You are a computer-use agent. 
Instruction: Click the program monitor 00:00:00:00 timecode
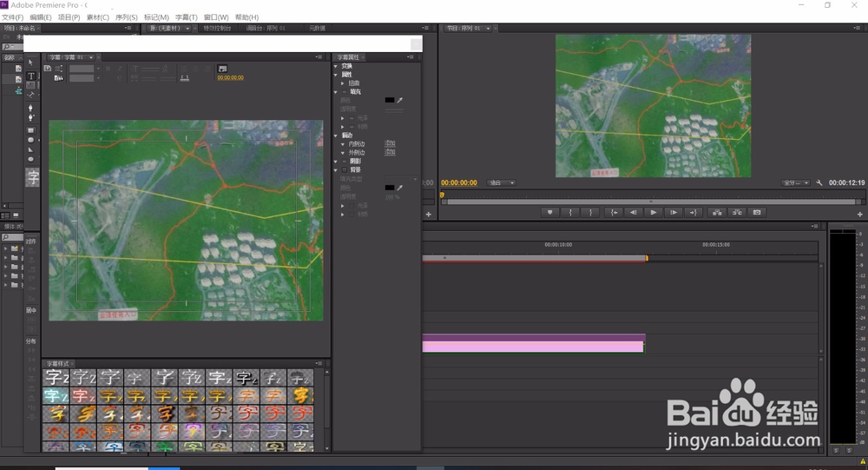click(x=459, y=183)
